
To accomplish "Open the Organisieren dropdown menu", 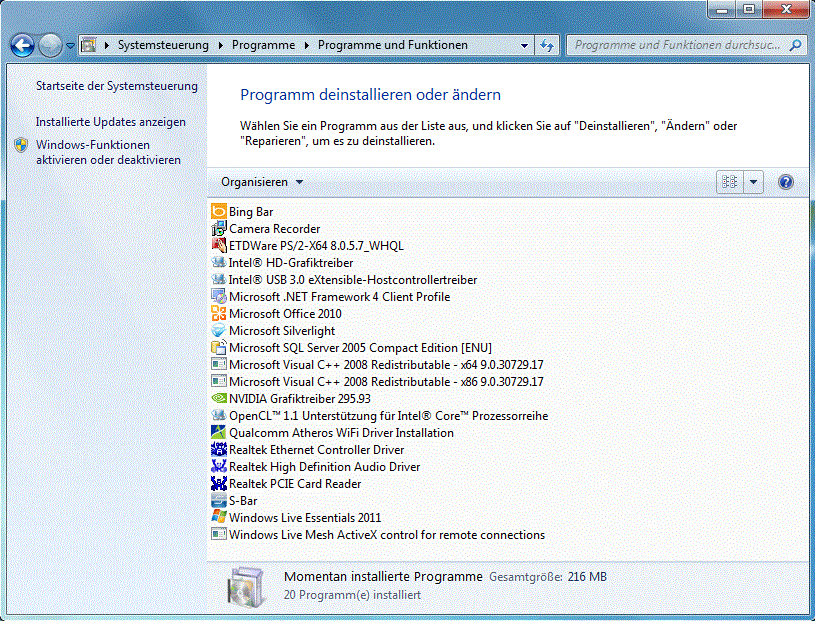I will click(x=261, y=182).
